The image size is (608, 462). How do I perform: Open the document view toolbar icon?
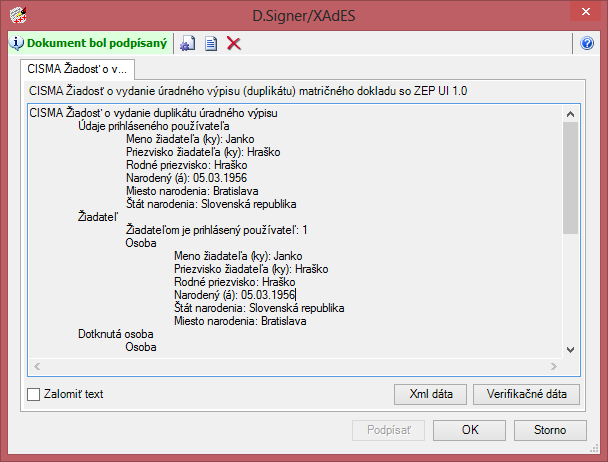[211, 43]
